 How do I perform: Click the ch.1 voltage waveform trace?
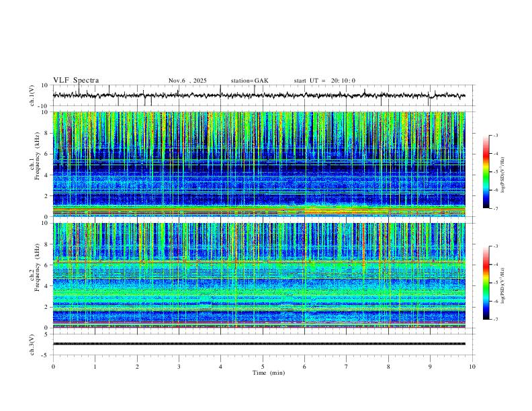(259, 95)
